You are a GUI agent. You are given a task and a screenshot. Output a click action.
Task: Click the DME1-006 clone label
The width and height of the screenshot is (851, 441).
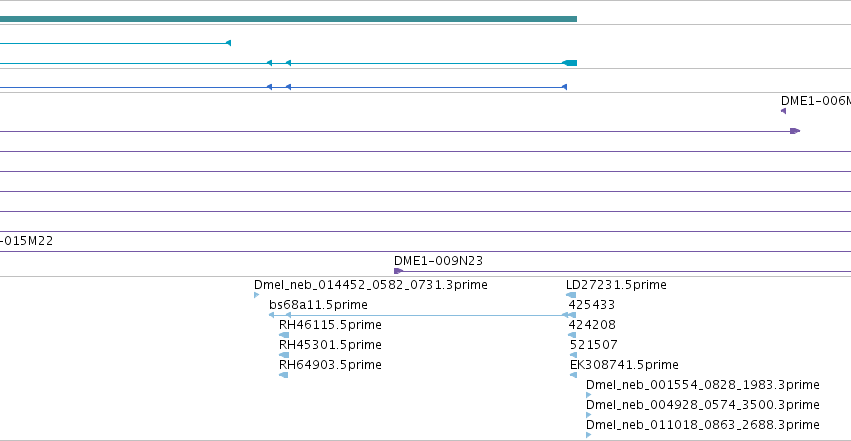[x=816, y=101]
